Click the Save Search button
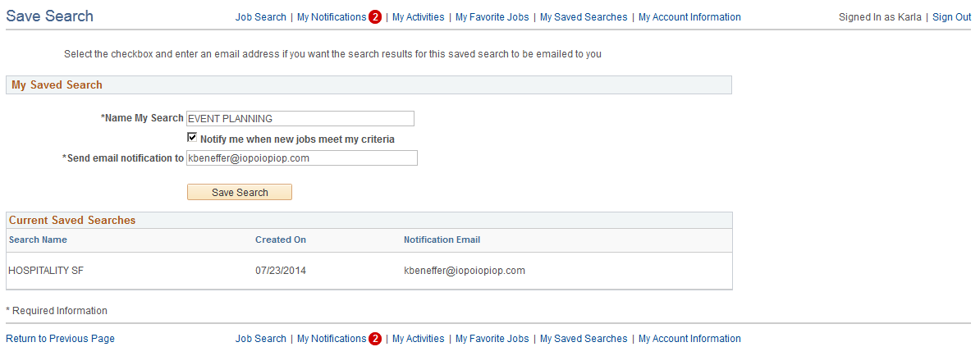This screenshot has width=980, height=356. coord(240,192)
